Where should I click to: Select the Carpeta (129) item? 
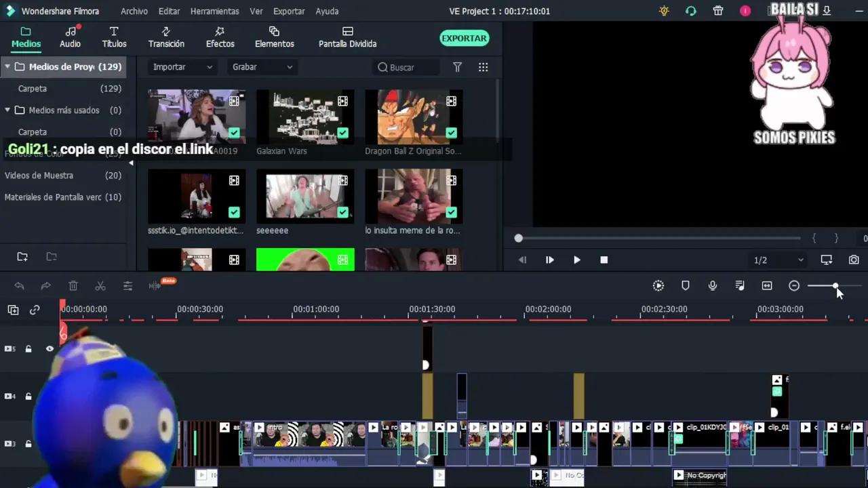point(63,88)
